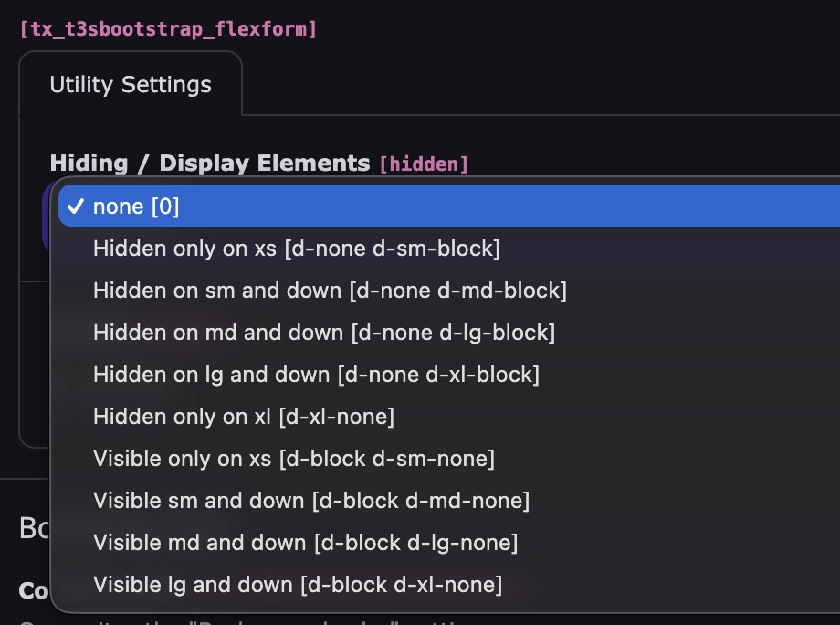Screen dimensions: 840x625
Task: Select the "none [0]" option
Action: tap(137, 207)
